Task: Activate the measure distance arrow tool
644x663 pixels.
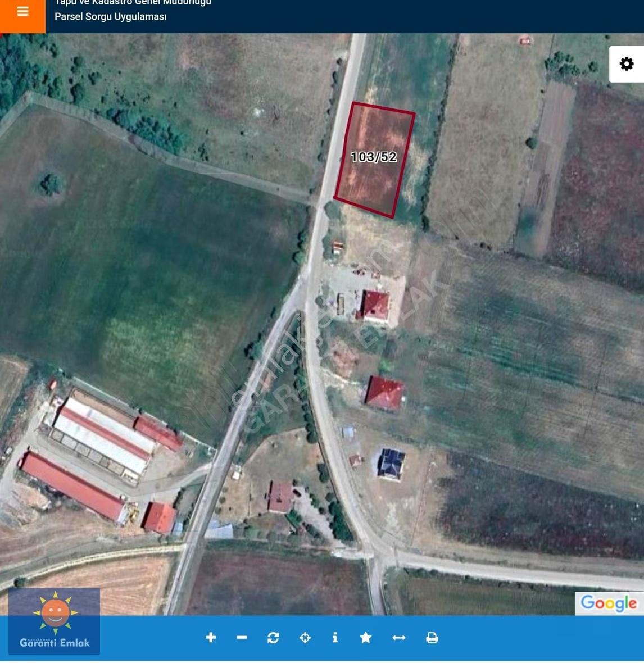Action: tap(399, 638)
